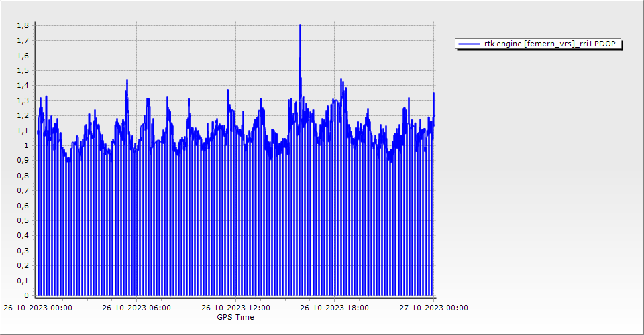
Task: Select the 1 tick label on vertical axis
Action: pyautogui.click(x=25, y=145)
